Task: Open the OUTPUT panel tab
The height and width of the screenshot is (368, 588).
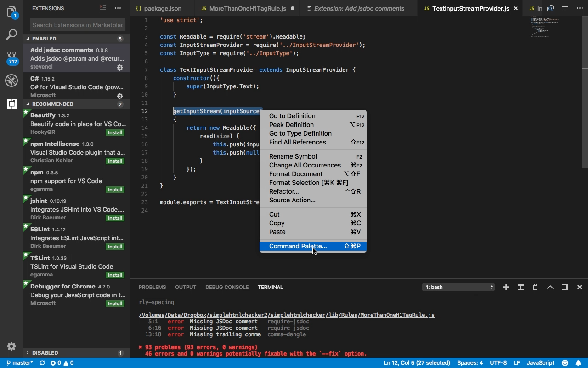Action: [186, 287]
